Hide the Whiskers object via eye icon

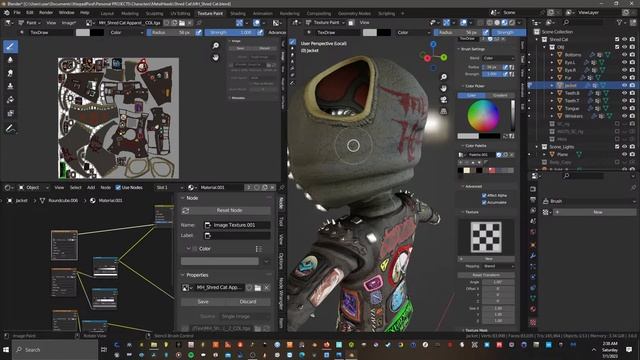pos(624,116)
